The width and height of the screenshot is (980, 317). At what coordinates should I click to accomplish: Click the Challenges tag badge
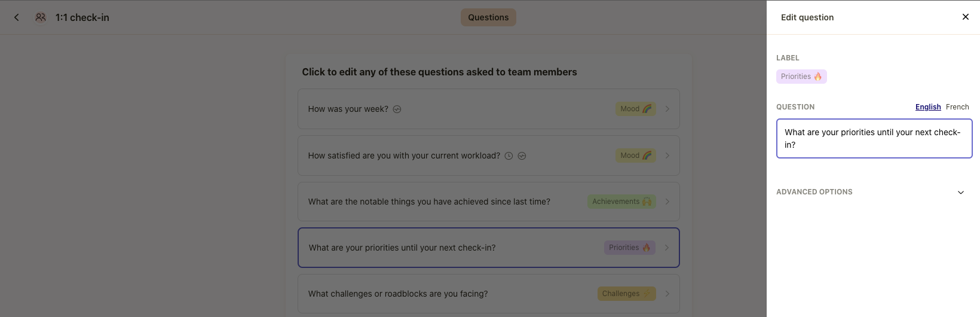(x=626, y=294)
